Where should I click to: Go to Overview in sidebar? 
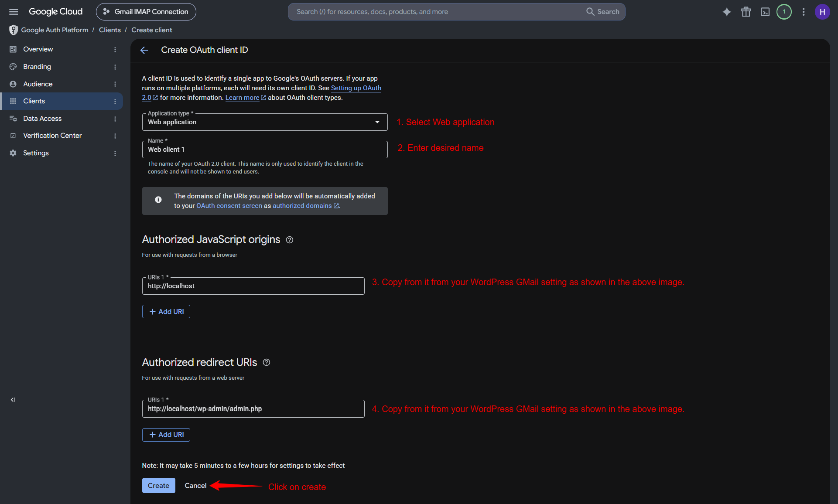pos(38,49)
